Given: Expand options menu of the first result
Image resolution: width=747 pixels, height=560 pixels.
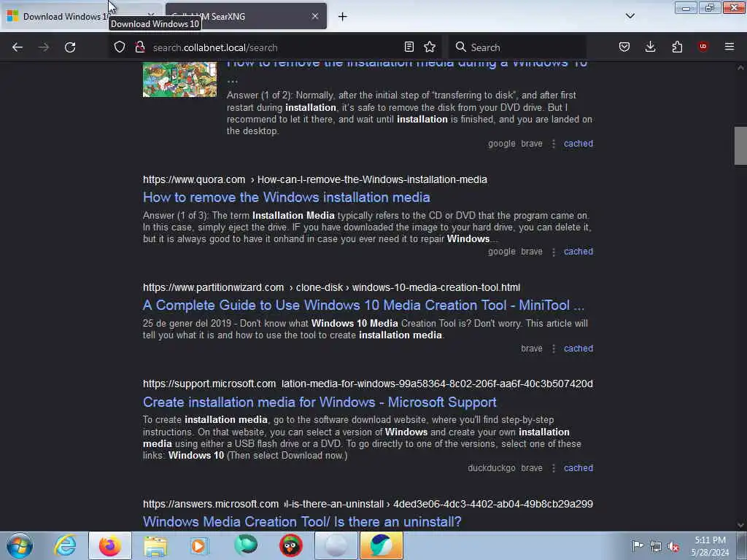Looking at the screenshot, I should (x=553, y=144).
